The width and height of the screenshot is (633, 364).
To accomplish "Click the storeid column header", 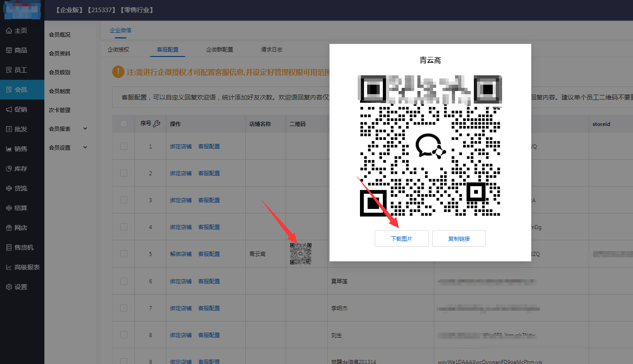I will [x=602, y=124].
